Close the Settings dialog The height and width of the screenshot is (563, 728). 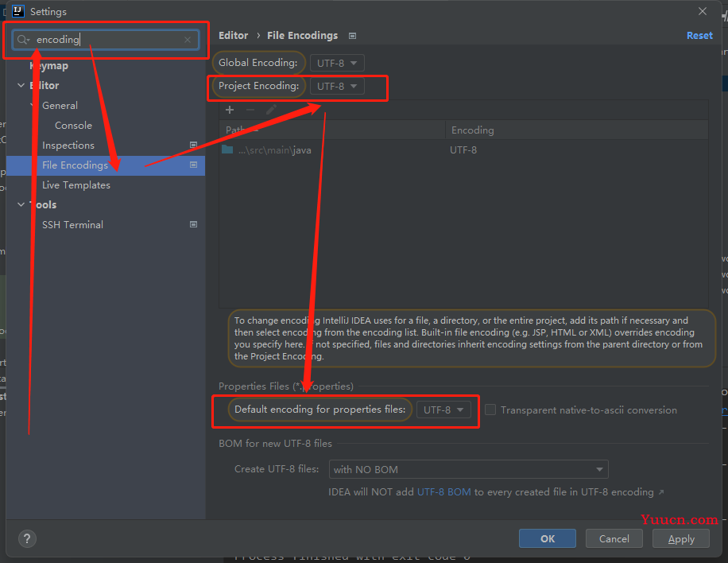coord(703,11)
